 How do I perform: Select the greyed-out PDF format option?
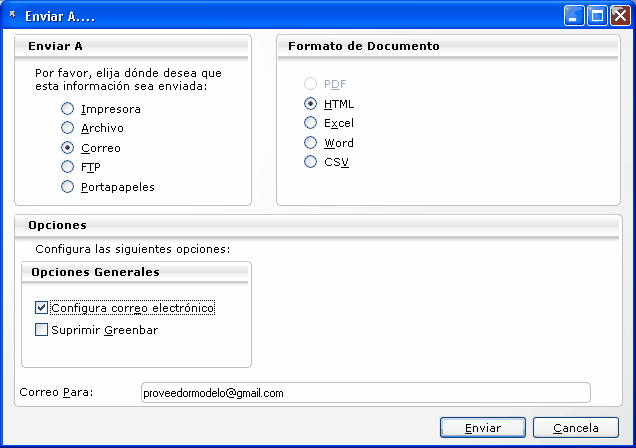click(311, 84)
